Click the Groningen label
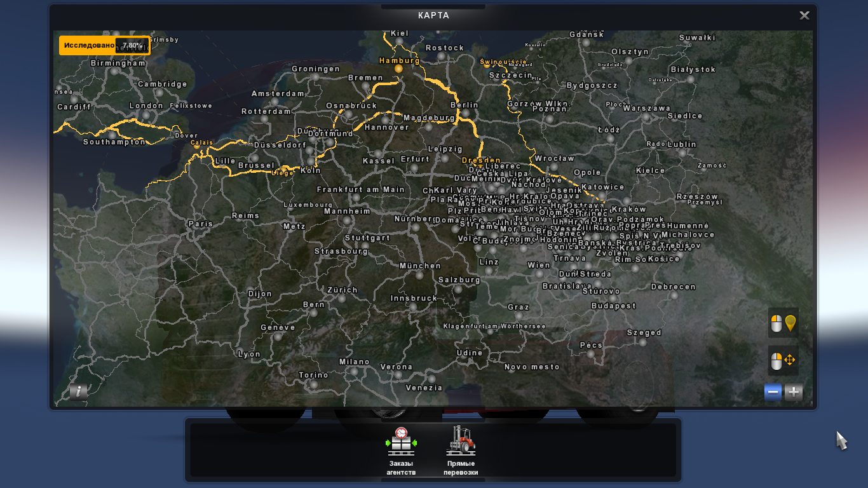Viewport: 868px width, 488px height. pyautogui.click(x=316, y=69)
